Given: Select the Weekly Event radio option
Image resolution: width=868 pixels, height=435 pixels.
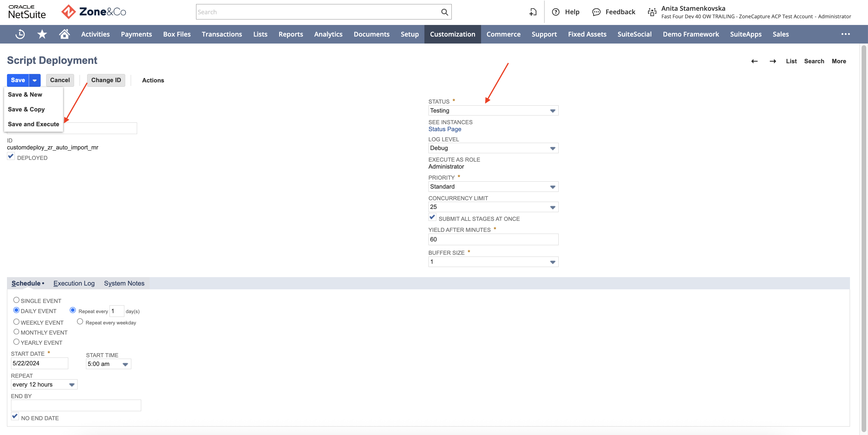Looking at the screenshot, I should click(x=16, y=322).
